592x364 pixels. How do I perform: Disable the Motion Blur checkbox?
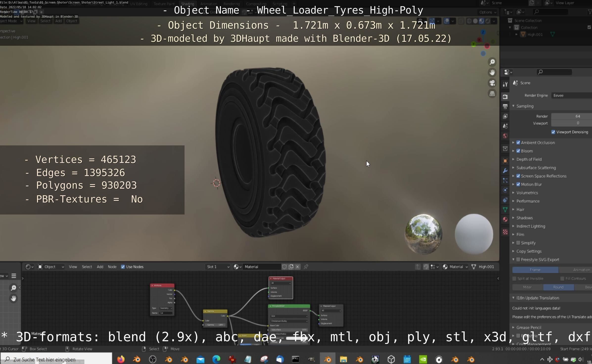pos(518,184)
